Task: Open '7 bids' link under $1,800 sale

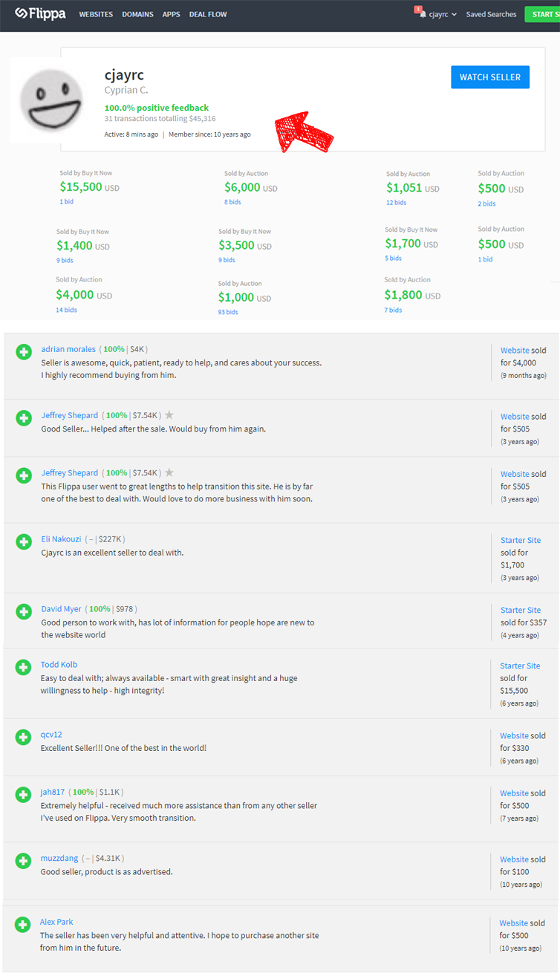Action: pyautogui.click(x=393, y=310)
